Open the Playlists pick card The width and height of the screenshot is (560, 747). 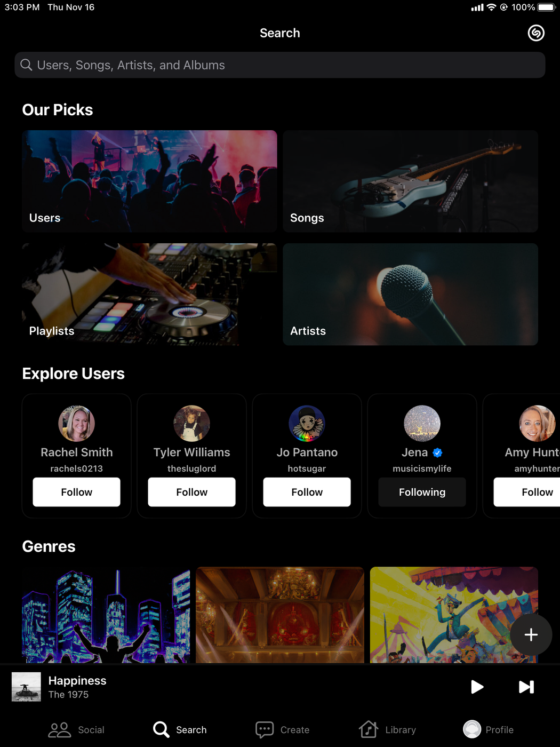150,295
